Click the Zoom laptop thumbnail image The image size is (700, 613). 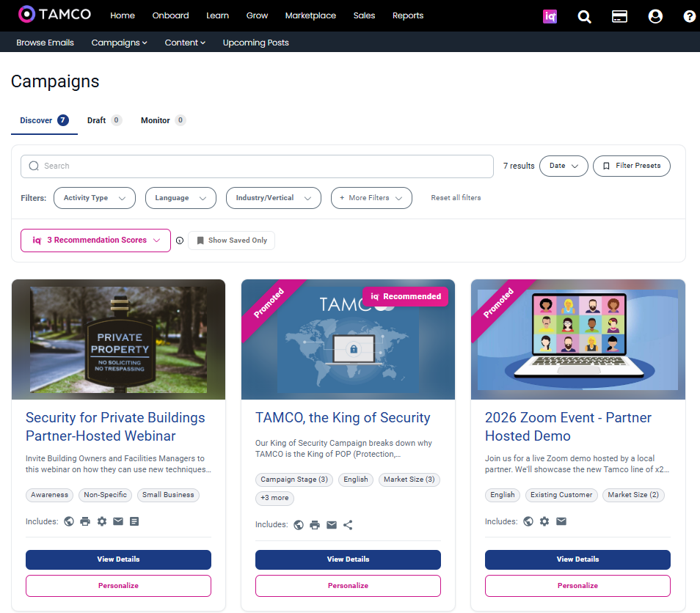pyautogui.click(x=578, y=339)
